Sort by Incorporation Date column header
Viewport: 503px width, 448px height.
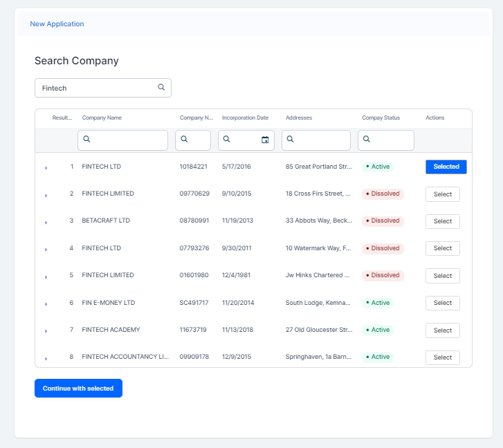[x=245, y=118]
